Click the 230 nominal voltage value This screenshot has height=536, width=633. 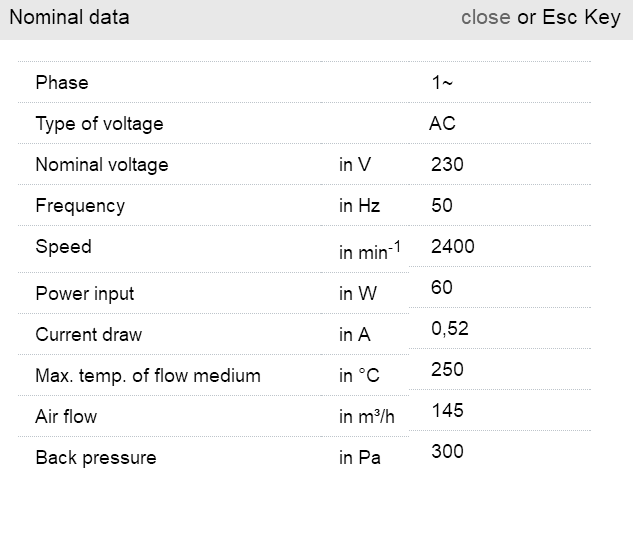tap(447, 165)
